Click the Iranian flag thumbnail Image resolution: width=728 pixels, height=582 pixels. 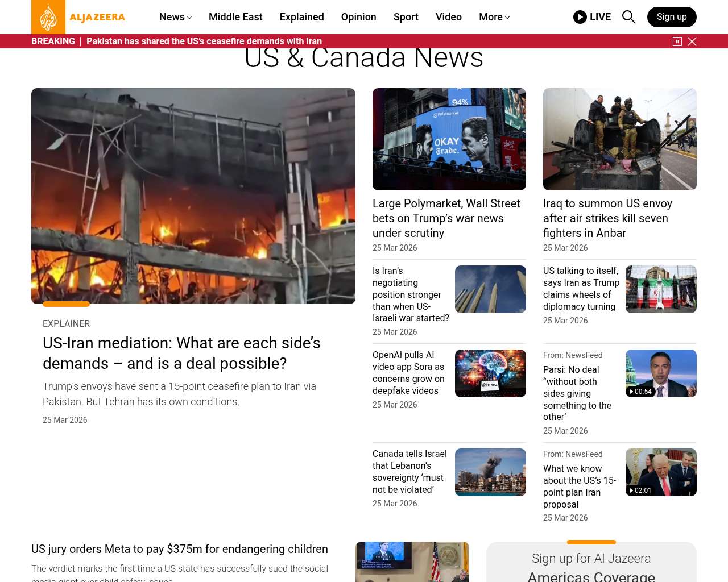pos(661,289)
